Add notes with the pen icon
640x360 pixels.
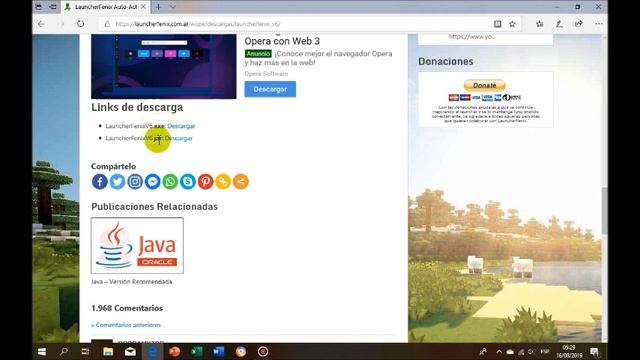[559, 24]
